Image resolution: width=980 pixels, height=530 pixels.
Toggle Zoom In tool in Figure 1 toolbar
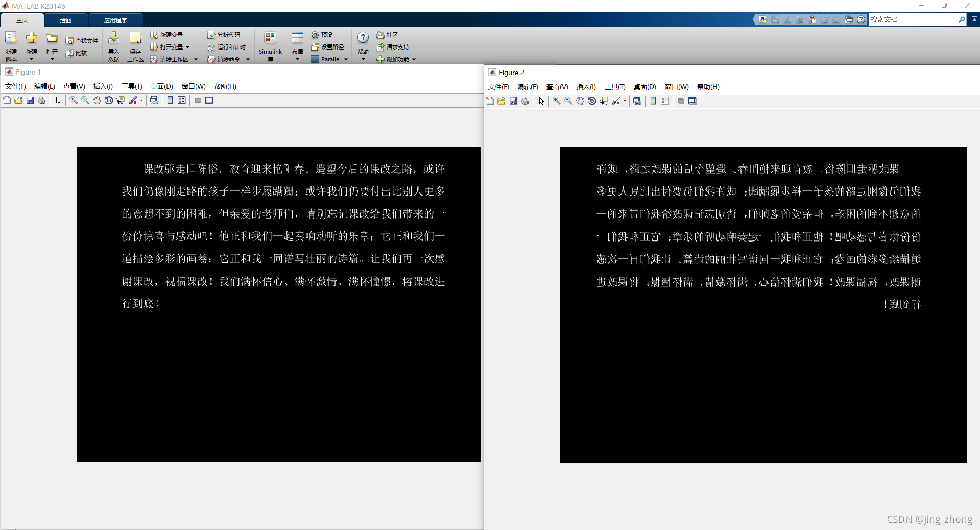pos(74,101)
